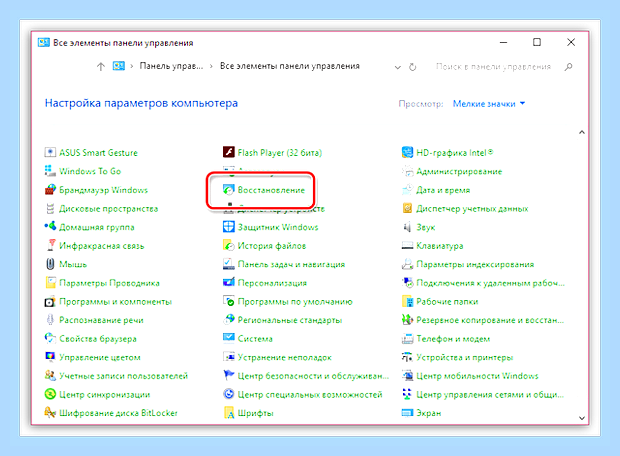Open the Мышь mouse icon
Image resolution: width=620 pixels, height=456 pixels.
coord(50,264)
